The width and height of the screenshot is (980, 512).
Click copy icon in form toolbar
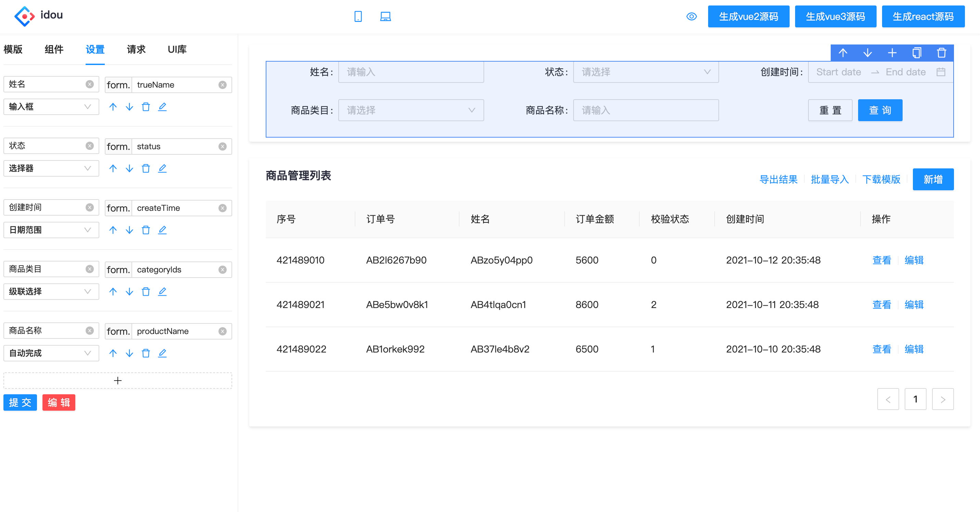point(916,52)
